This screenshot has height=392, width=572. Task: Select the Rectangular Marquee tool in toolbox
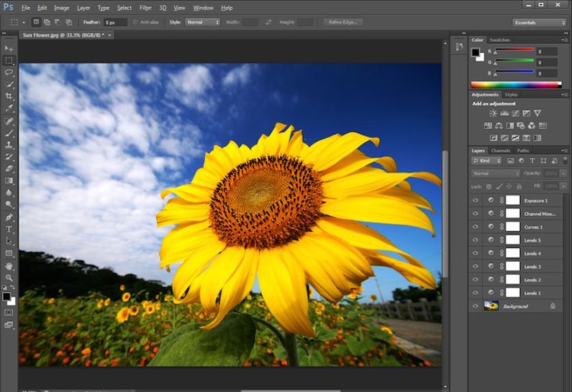pyautogui.click(x=9, y=60)
